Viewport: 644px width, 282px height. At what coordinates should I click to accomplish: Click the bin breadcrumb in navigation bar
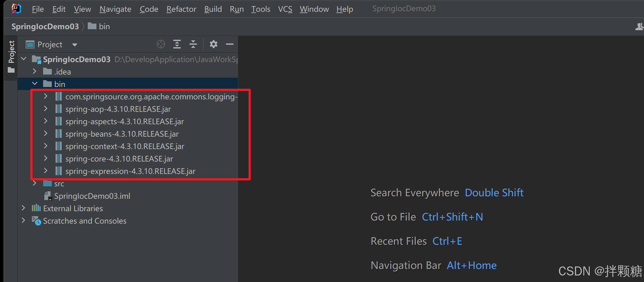99,26
